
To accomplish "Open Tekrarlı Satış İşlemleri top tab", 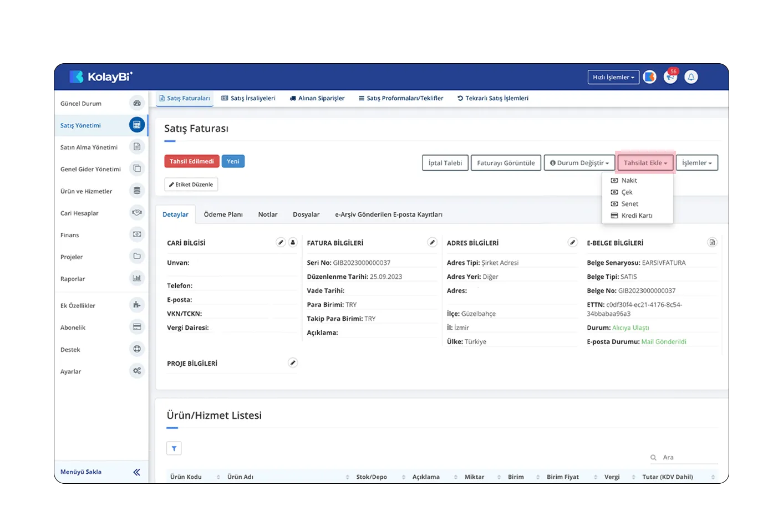I will [493, 98].
